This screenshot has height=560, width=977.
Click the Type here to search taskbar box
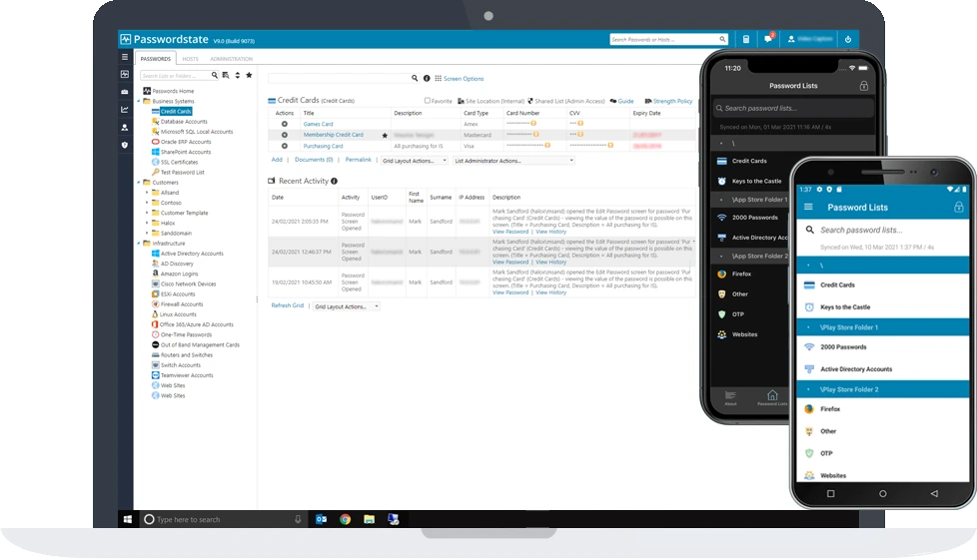pos(223,519)
